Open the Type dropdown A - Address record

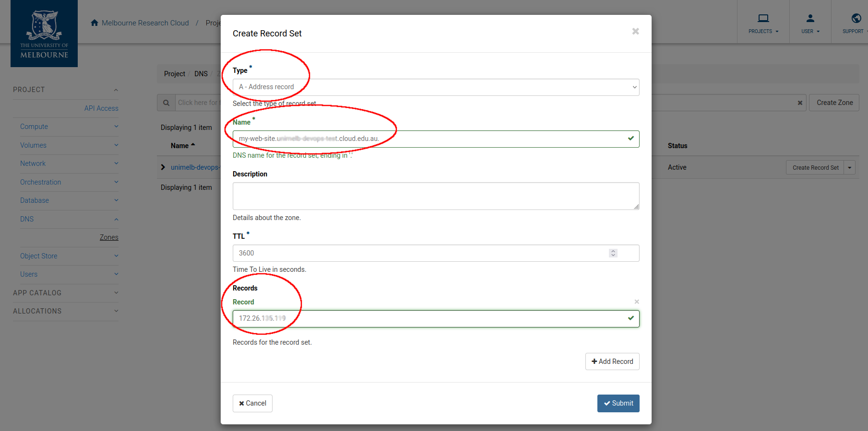[436, 87]
